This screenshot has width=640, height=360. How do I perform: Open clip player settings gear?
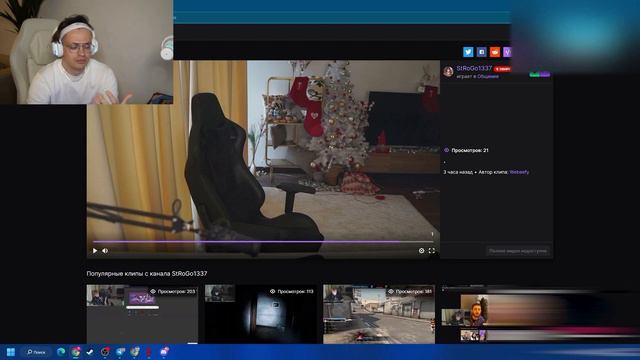point(421,251)
